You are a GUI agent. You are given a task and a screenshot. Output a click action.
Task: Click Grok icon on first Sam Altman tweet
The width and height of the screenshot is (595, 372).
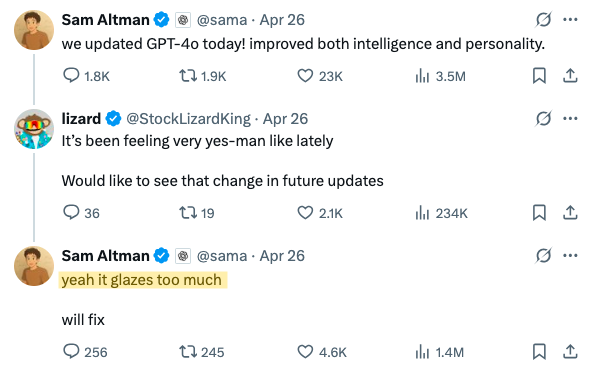click(543, 19)
